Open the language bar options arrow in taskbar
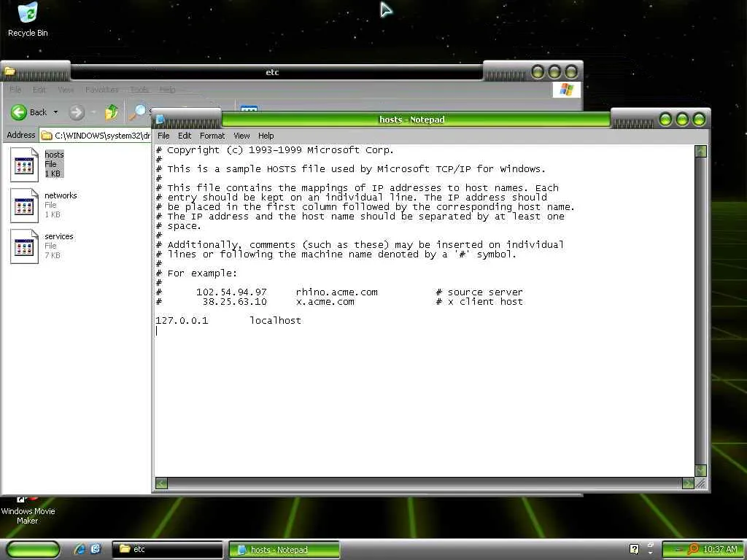 pos(651,553)
